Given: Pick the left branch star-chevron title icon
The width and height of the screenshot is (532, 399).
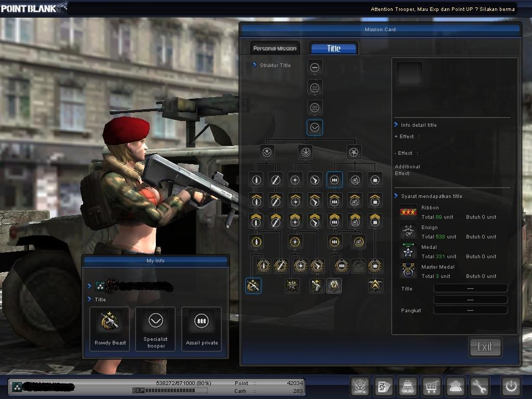Looking at the screenshot, I should [267, 152].
